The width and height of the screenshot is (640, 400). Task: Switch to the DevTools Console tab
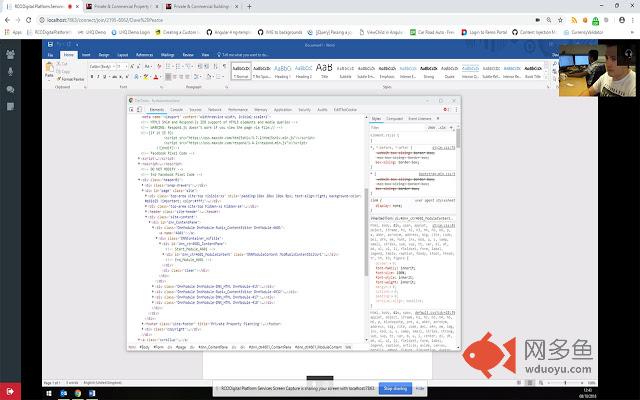coord(176,109)
